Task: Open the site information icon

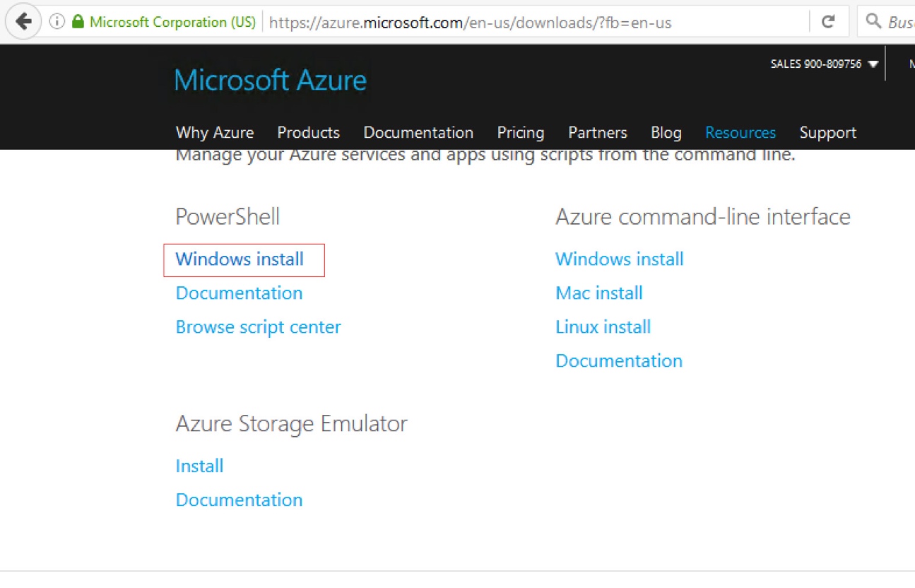Action: pos(57,22)
